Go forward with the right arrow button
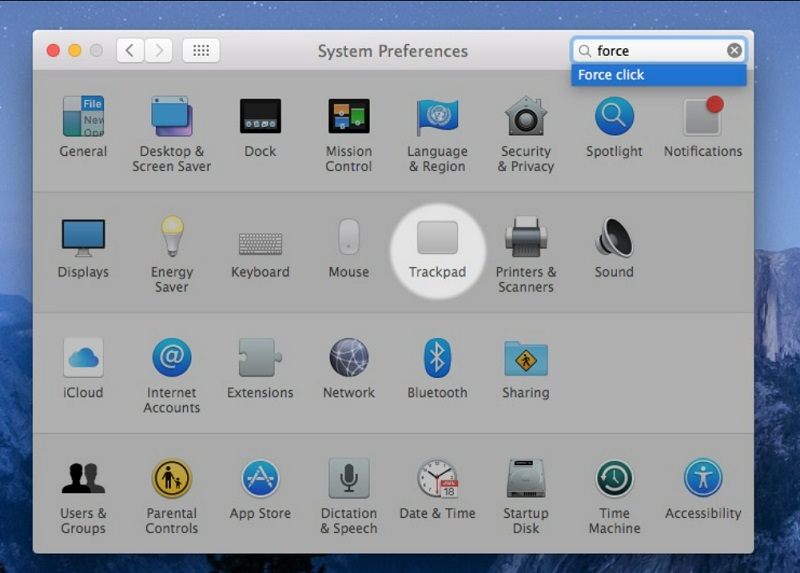The height and width of the screenshot is (573, 800). coord(159,51)
